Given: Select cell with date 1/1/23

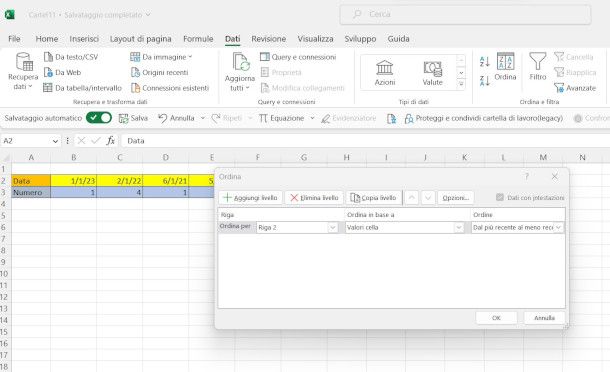Looking at the screenshot, I should coord(74,181).
